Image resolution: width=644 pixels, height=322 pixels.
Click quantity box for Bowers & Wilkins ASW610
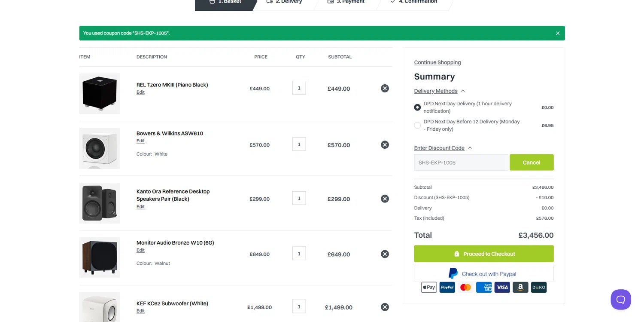(299, 144)
